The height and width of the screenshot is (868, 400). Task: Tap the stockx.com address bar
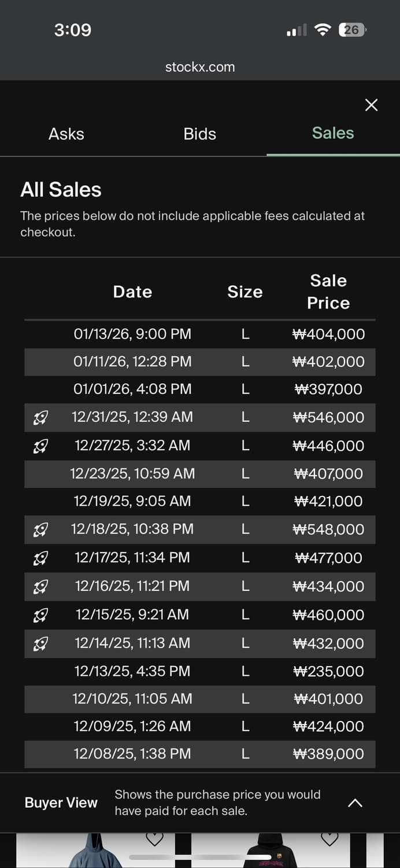pos(200,67)
